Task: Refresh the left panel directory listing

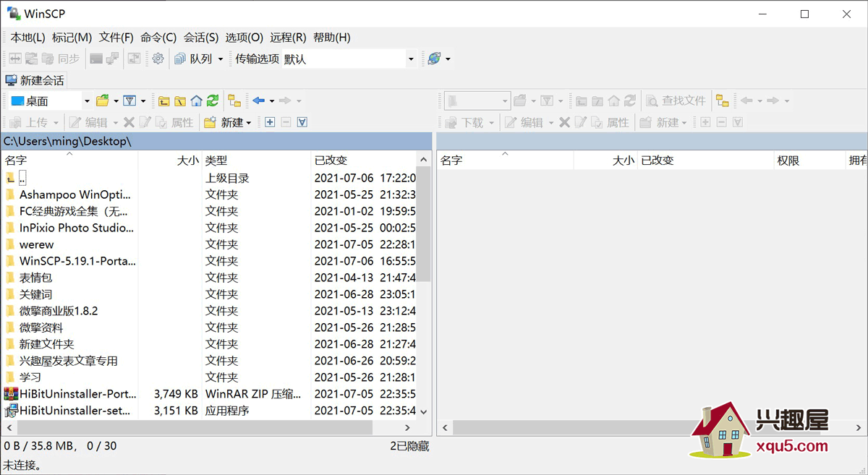Action: coord(212,101)
